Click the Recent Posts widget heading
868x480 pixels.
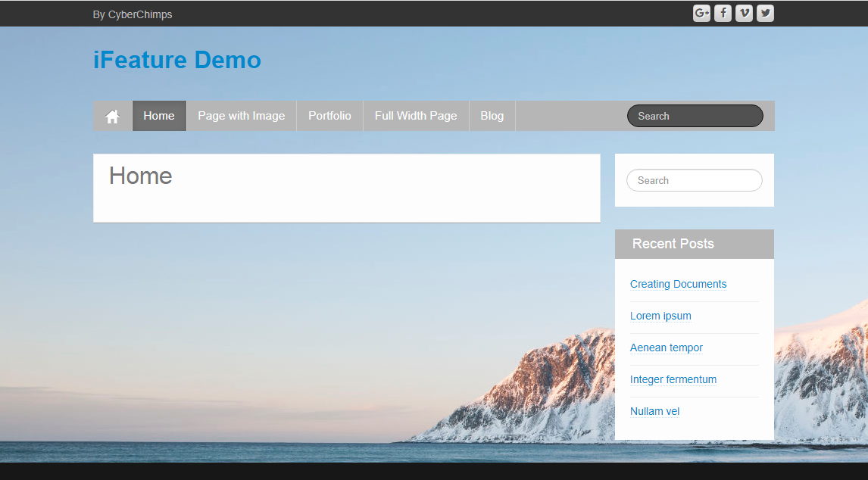click(673, 244)
